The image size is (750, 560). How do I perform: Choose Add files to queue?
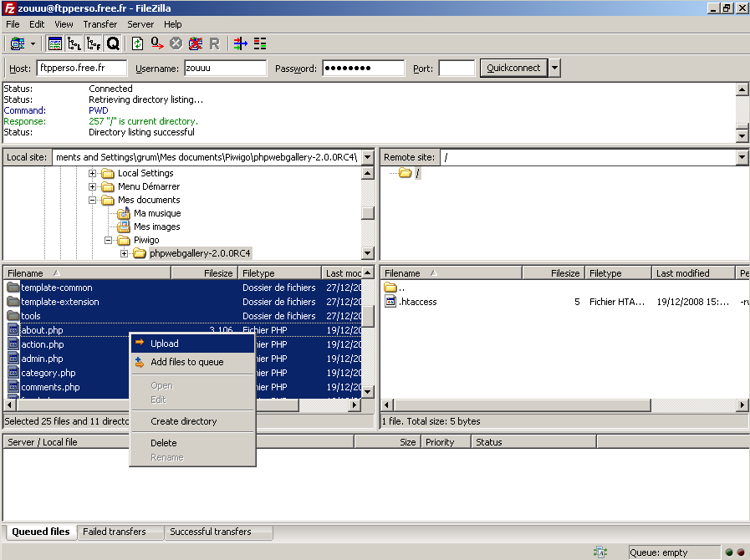(193, 362)
